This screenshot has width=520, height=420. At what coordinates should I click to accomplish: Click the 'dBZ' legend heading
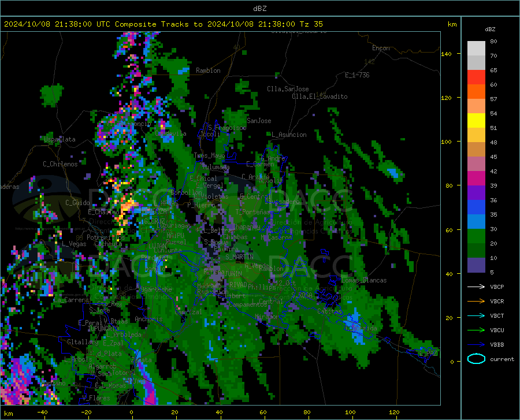coord(490,29)
